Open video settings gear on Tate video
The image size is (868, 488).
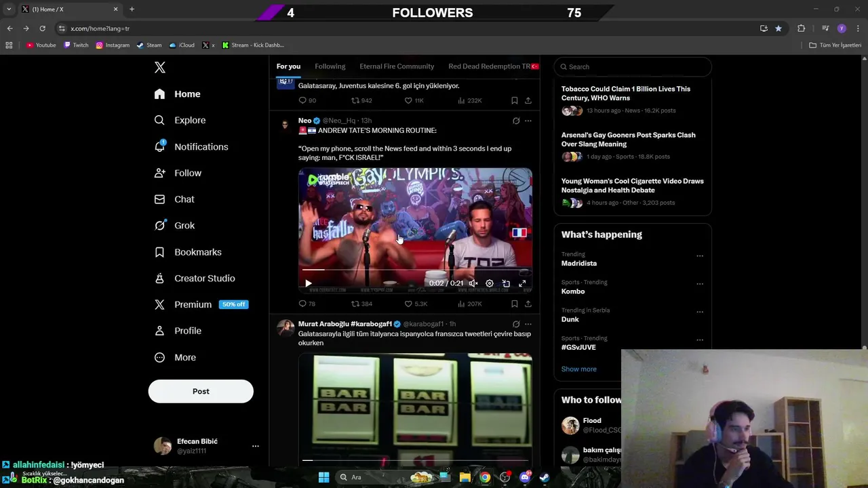[490, 283]
